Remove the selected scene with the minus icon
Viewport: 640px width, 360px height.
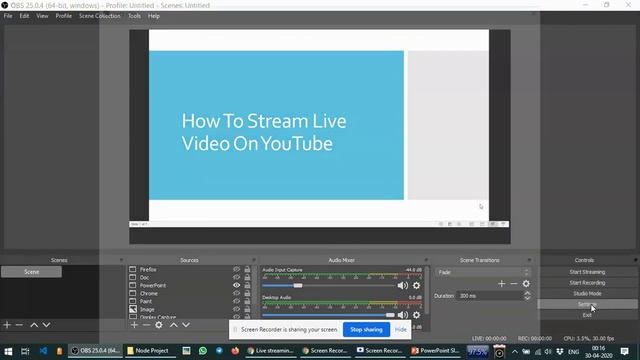tap(19, 325)
